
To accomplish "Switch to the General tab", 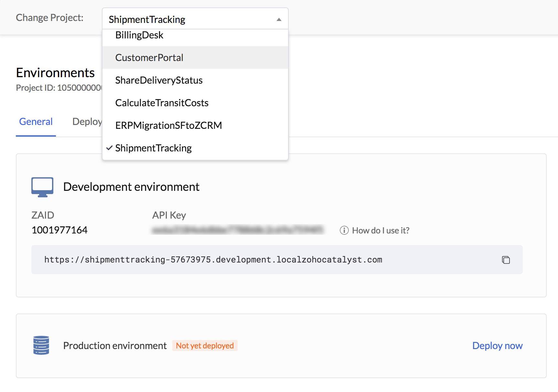I will click(x=36, y=121).
